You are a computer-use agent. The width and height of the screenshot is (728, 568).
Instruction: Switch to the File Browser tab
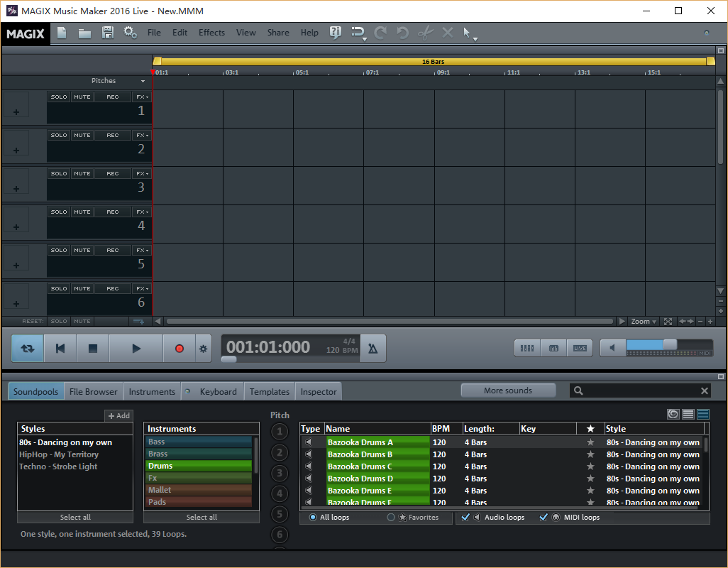tap(94, 391)
